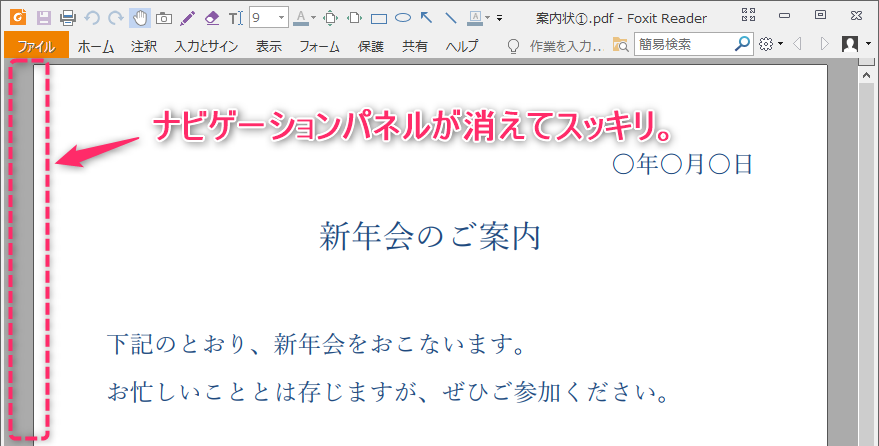This screenshot has height=446, width=879.
Task: Switch to the 注釈 tab
Action: pyautogui.click(x=144, y=46)
